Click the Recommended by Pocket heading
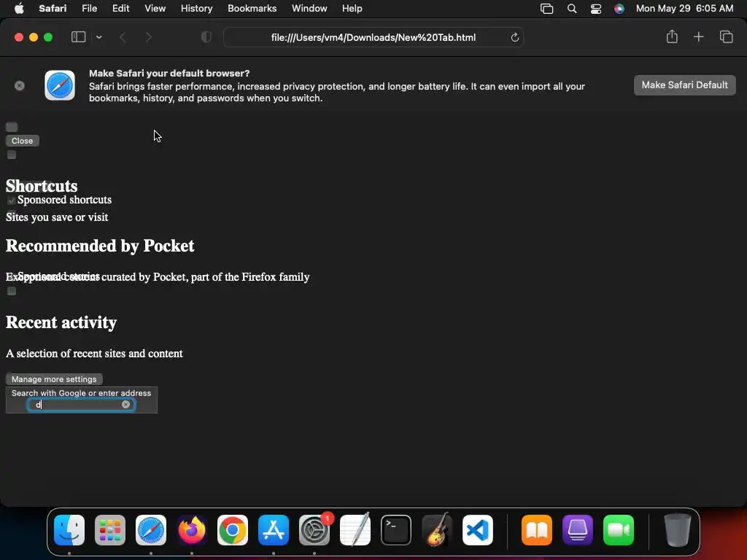Screen dimensions: 747x560 [100, 246]
